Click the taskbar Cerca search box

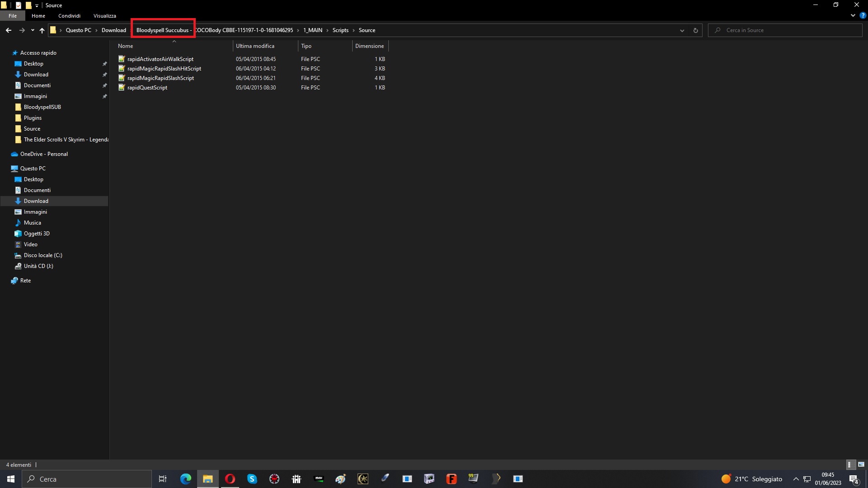click(87, 479)
